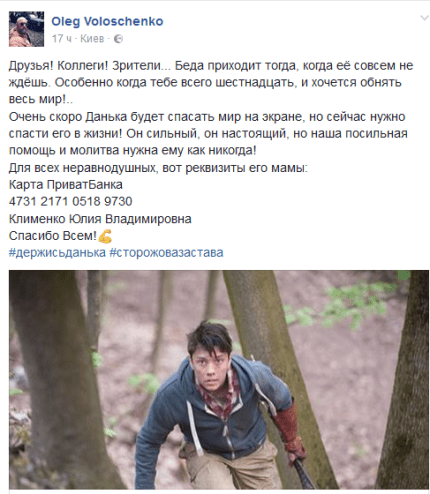The width and height of the screenshot is (430, 494).
Task: Open the #держисьданька hashtag
Action: tap(57, 253)
